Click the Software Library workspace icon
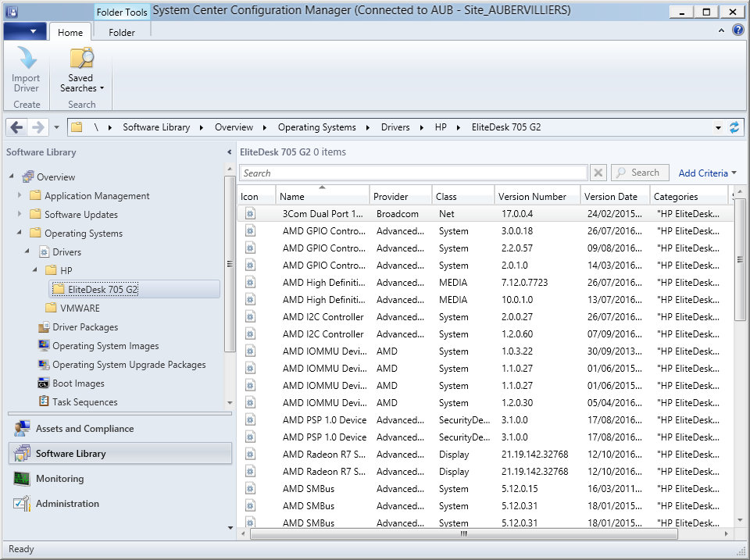This screenshot has width=750, height=560. [22, 453]
